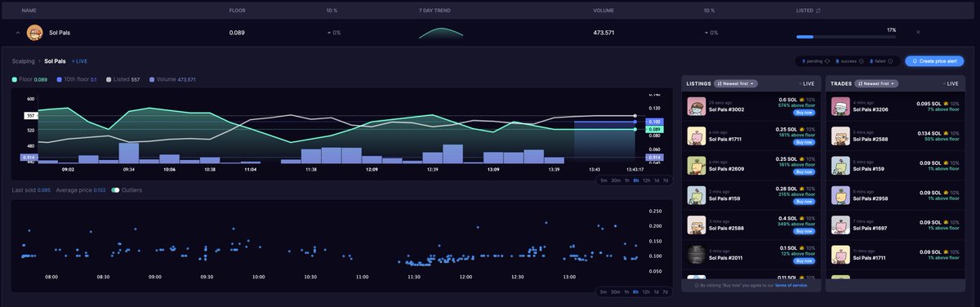The height and width of the screenshot is (307, 980).
Task: Select 5m range on upper chart
Action: point(603,180)
